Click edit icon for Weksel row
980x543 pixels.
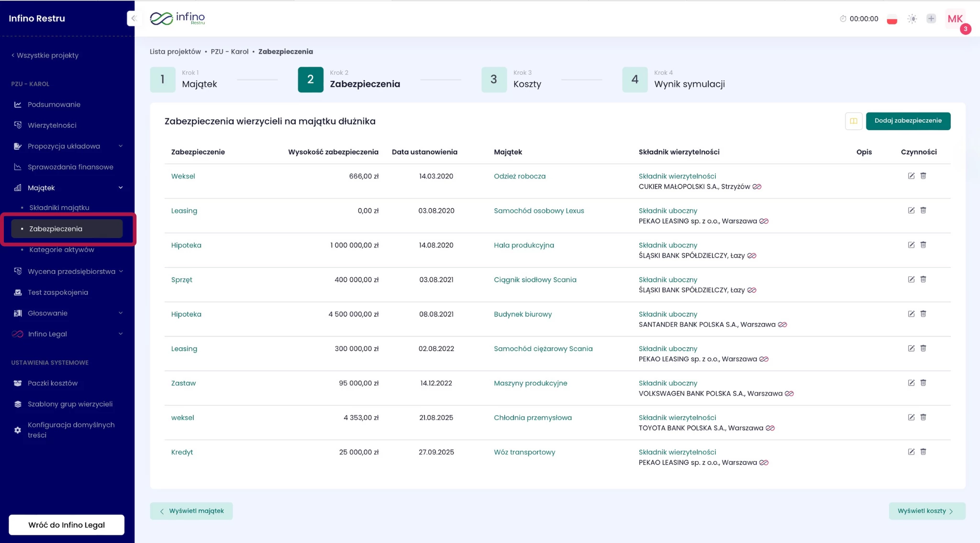(911, 176)
